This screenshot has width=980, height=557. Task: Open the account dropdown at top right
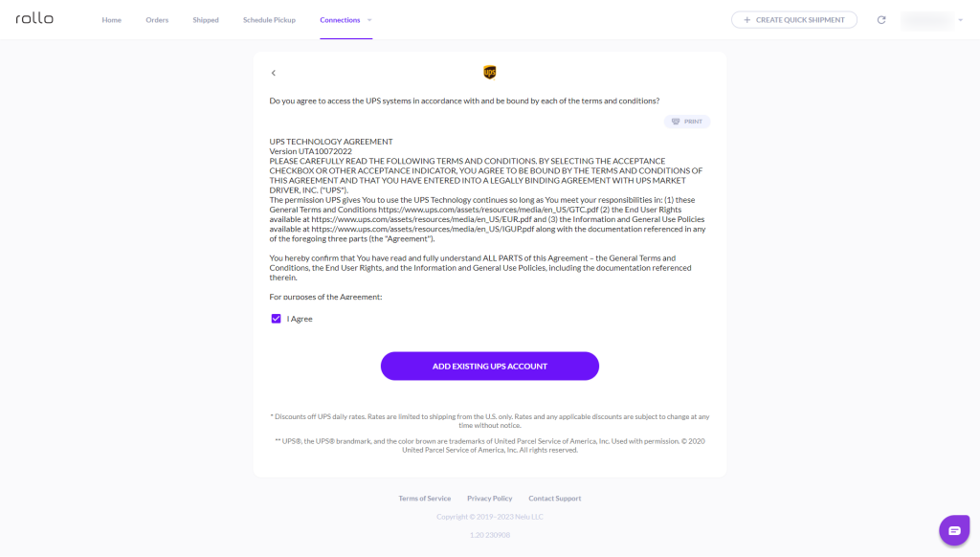click(x=926, y=19)
